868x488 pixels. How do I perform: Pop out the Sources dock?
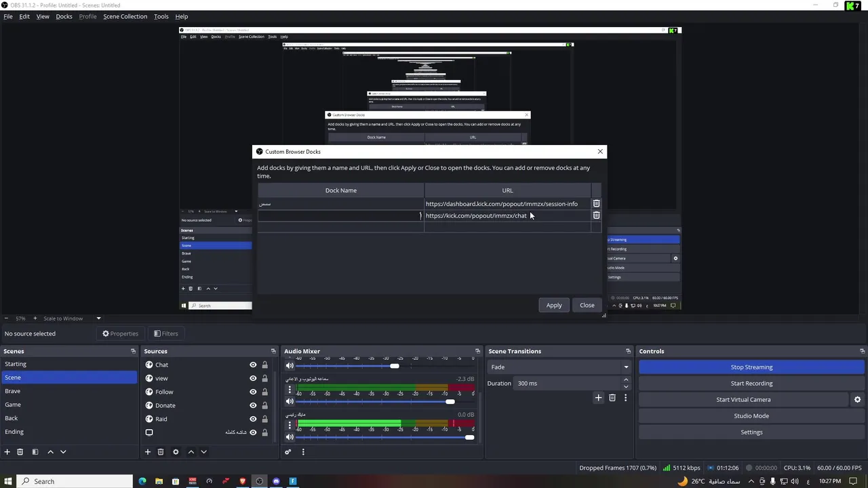tap(273, 351)
